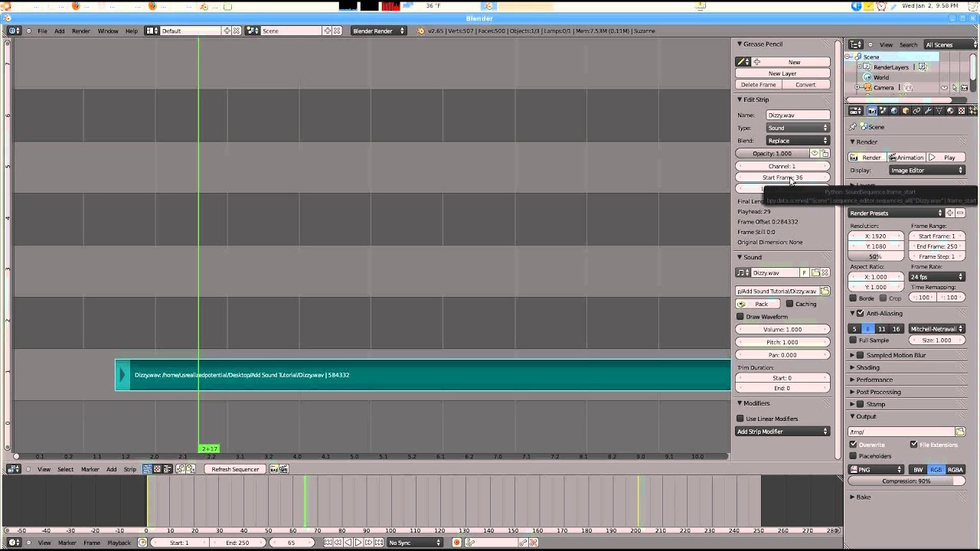This screenshot has height=551, width=980.
Task: Open the Display Image Editor dropdown
Action: (926, 171)
